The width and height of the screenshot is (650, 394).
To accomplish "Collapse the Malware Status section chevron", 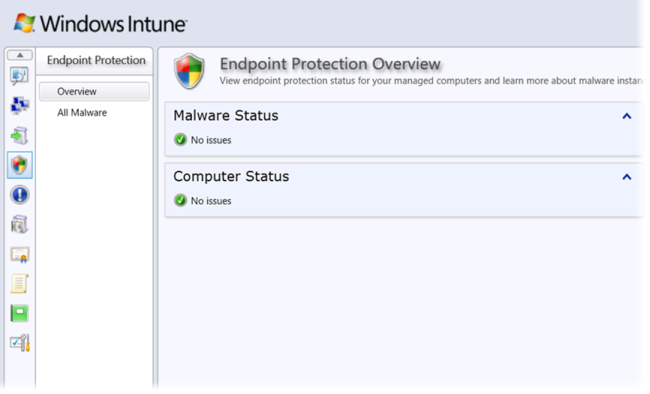I will pyautogui.click(x=627, y=116).
